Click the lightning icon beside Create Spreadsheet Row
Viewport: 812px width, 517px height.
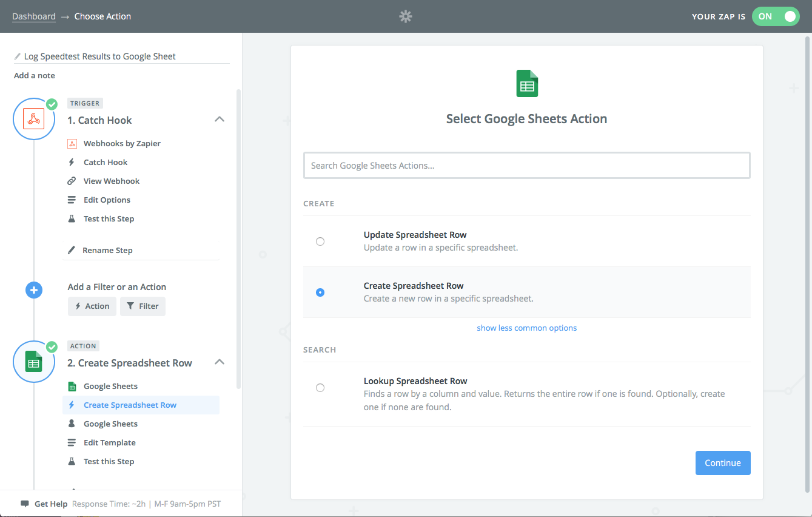tap(72, 405)
